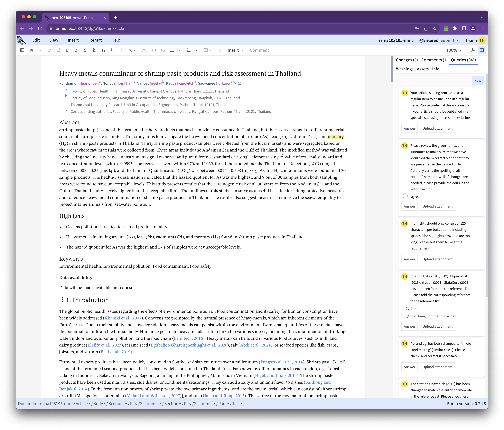This screenshot has width=504, height=430.
Task: Select the 'Done' radio option
Action: tap(407, 309)
